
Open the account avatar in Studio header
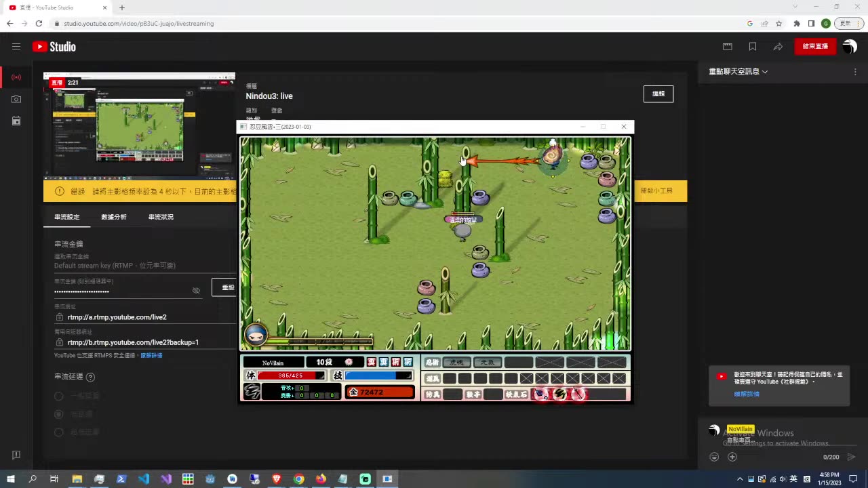click(850, 47)
